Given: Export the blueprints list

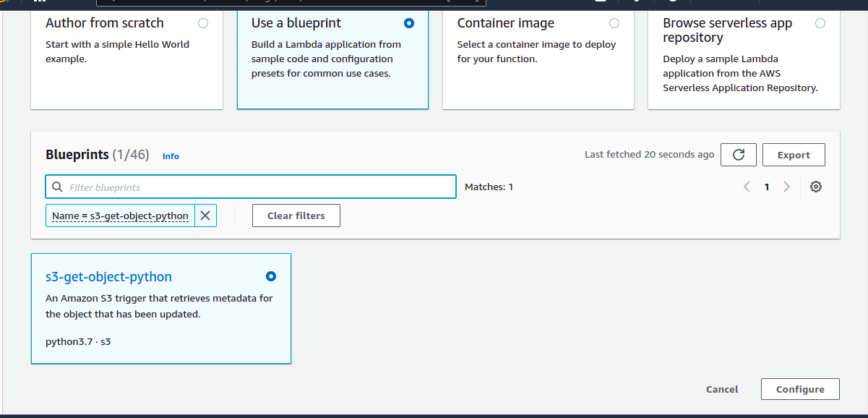Looking at the screenshot, I should pyautogui.click(x=794, y=155).
